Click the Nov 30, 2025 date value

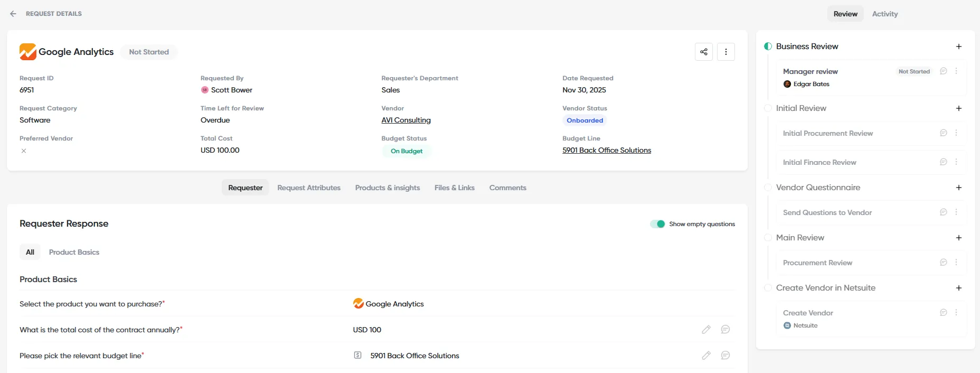[x=584, y=90]
